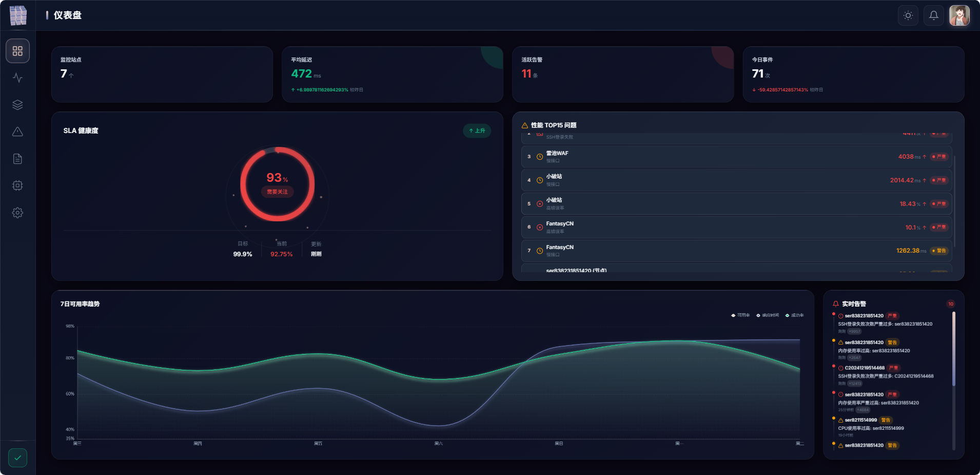Click the CPU chip sidebar icon
The width and height of the screenshot is (980, 475).
click(17, 185)
